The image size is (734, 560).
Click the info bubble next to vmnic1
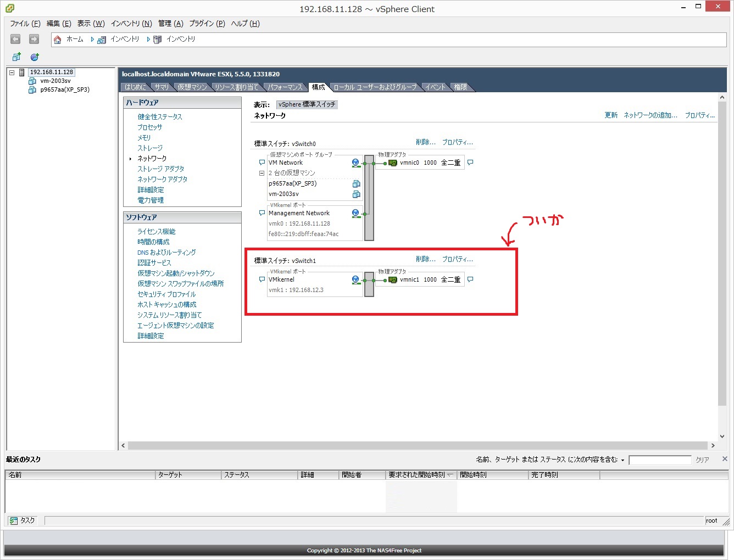point(470,280)
